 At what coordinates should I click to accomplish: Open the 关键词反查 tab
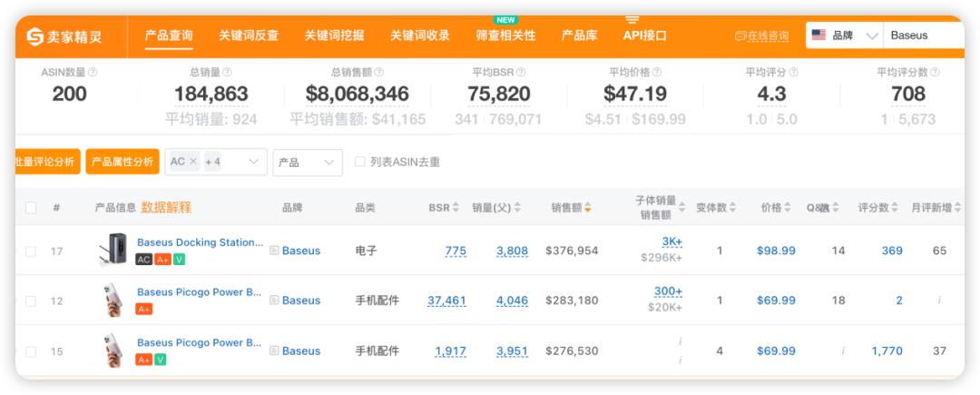(x=249, y=35)
